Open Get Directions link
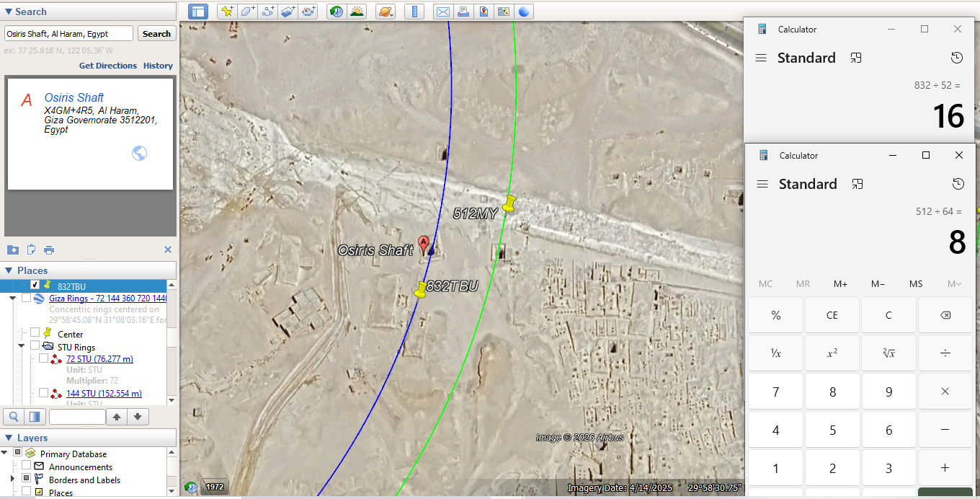Viewport: 980px width, 499px height. [108, 66]
